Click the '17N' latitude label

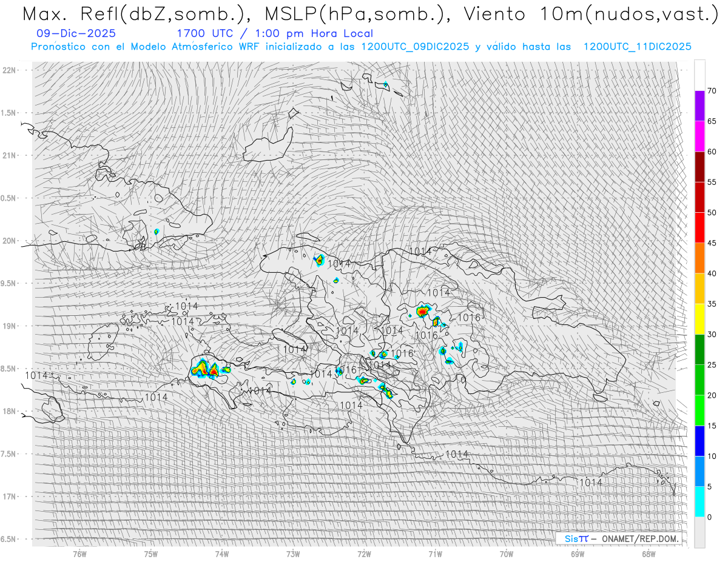coord(10,497)
